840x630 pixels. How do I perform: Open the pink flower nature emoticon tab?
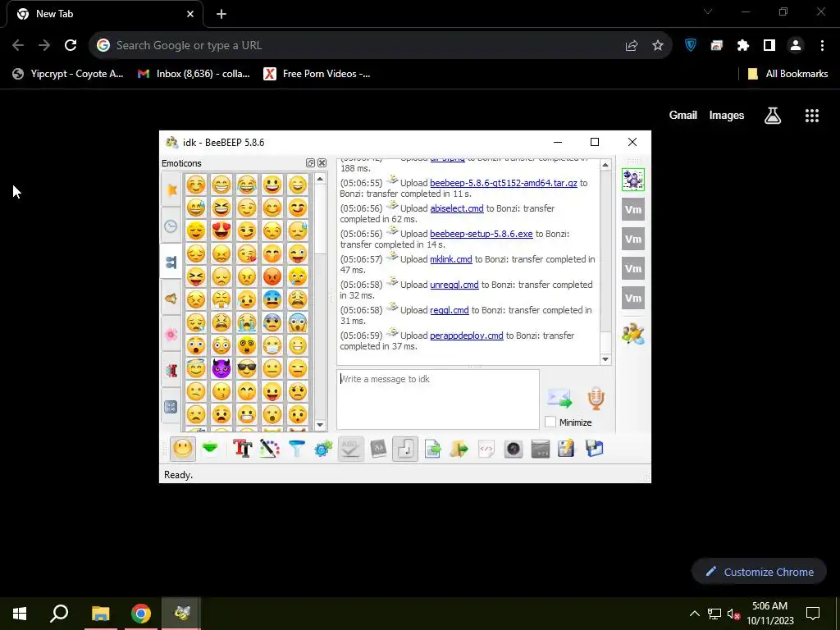(x=171, y=335)
